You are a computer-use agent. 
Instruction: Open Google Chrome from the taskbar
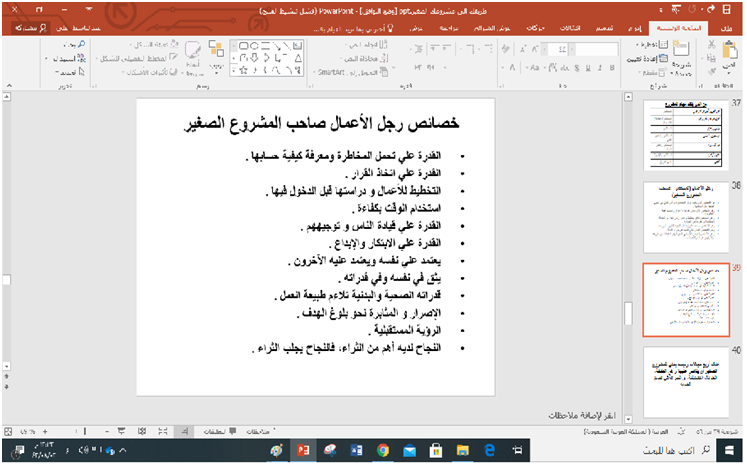point(382,451)
